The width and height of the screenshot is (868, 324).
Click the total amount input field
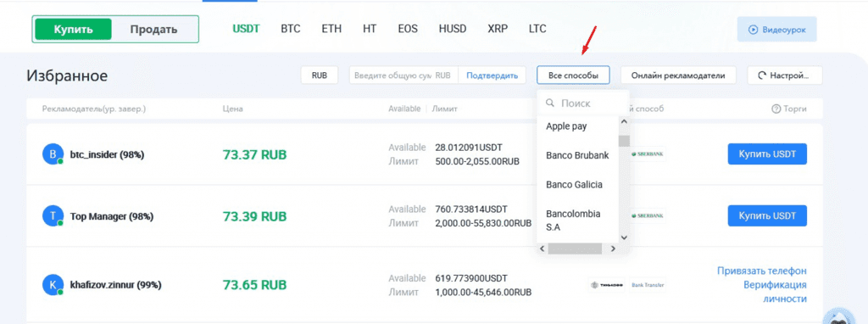403,75
